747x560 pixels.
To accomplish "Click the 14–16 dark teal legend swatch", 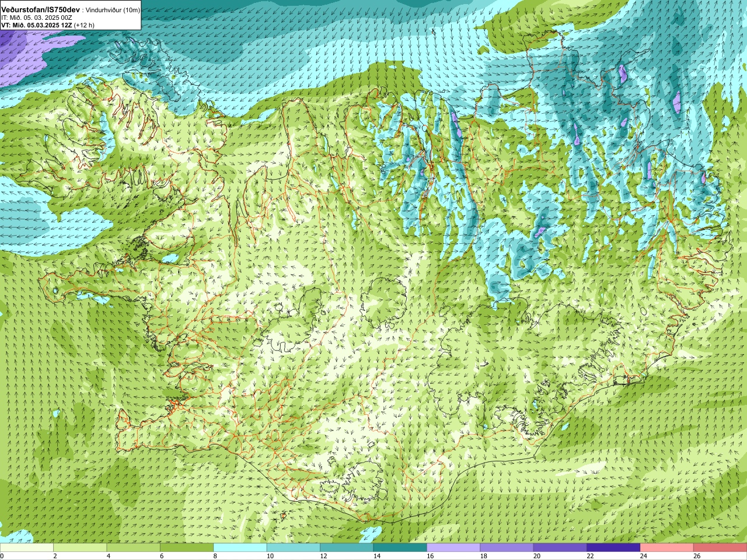I will [400, 548].
